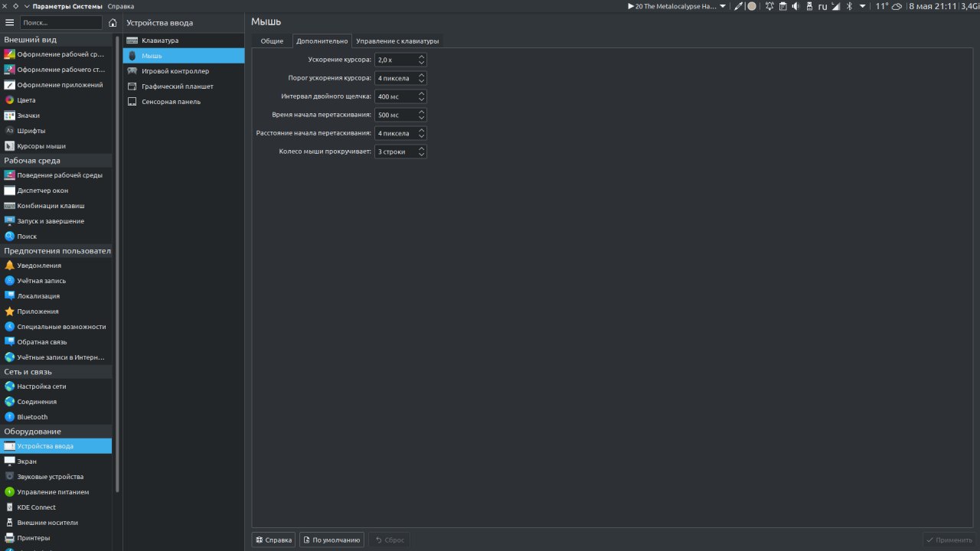Open the volume icon in tray
The width and height of the screenshot is (980, 551).
[x=795, y=6]
